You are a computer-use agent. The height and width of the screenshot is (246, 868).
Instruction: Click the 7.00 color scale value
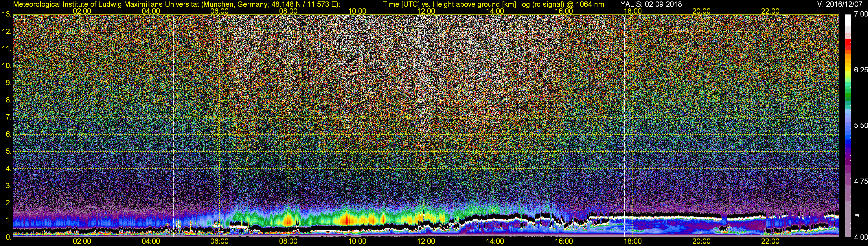point(861,14)
